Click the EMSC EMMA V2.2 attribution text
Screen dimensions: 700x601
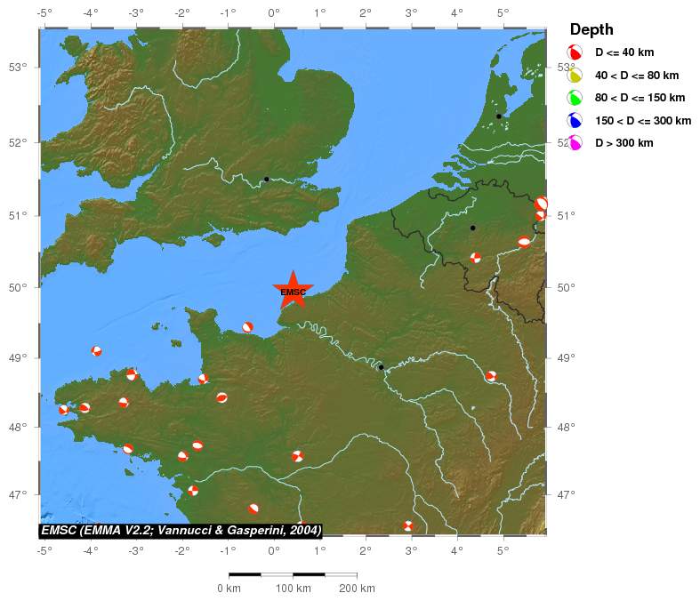tap(181, 531)
